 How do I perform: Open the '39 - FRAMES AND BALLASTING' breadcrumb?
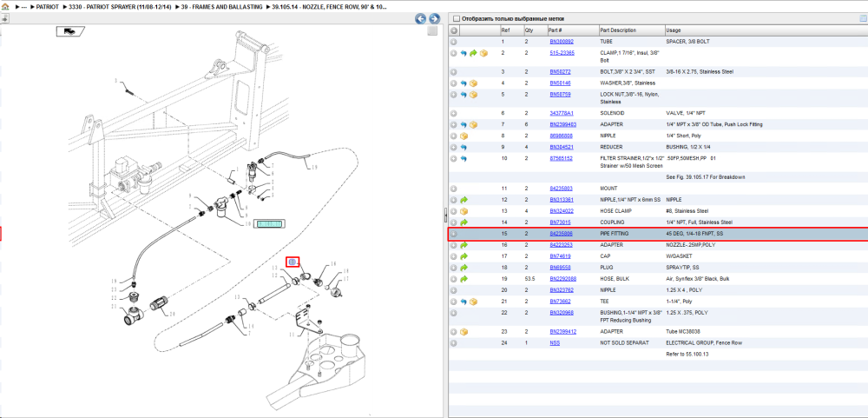pos(222,7)
